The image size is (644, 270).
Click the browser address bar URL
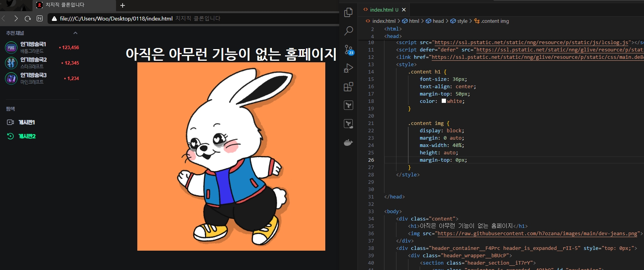point(116,19)
